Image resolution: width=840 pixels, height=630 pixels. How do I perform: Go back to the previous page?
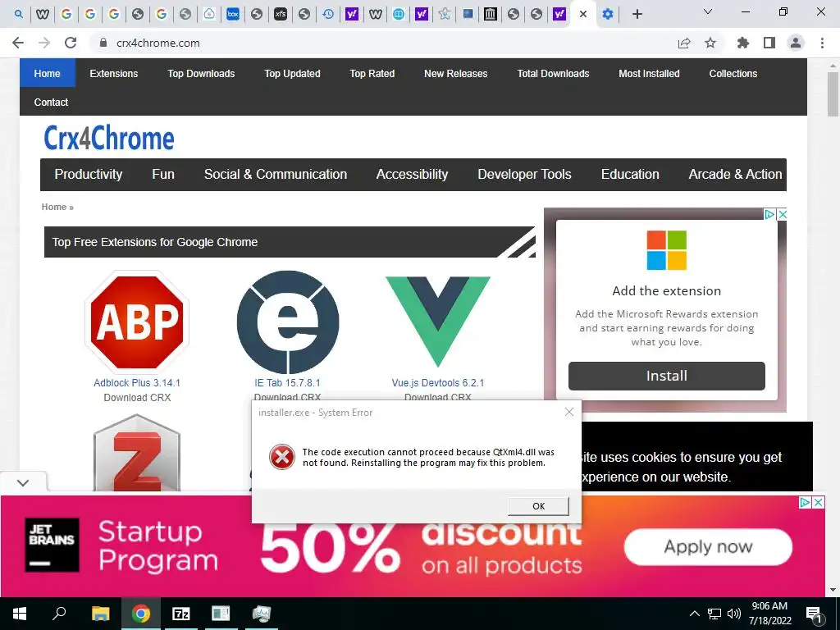pyautogui.click(x=18, y=43)
